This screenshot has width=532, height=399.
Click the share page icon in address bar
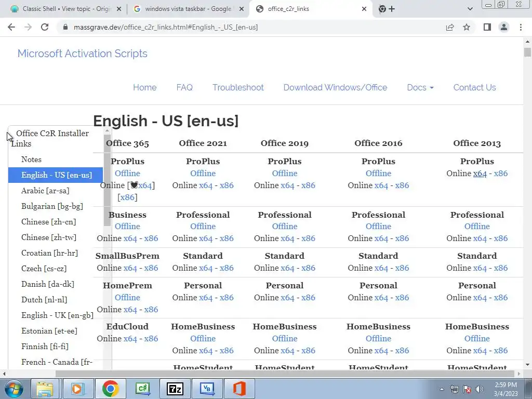tap(450, 27)
